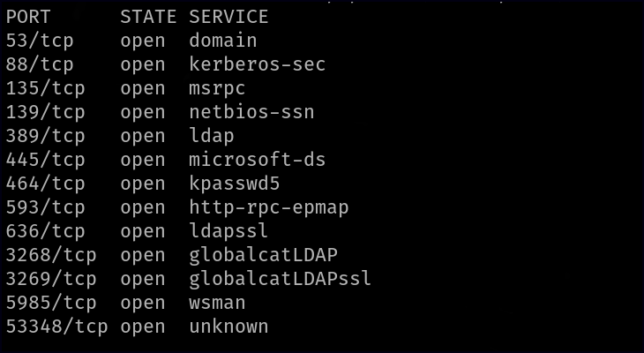Select the 139/tcp port entry
The image size is (644, 353).
[x=45, y=112]
